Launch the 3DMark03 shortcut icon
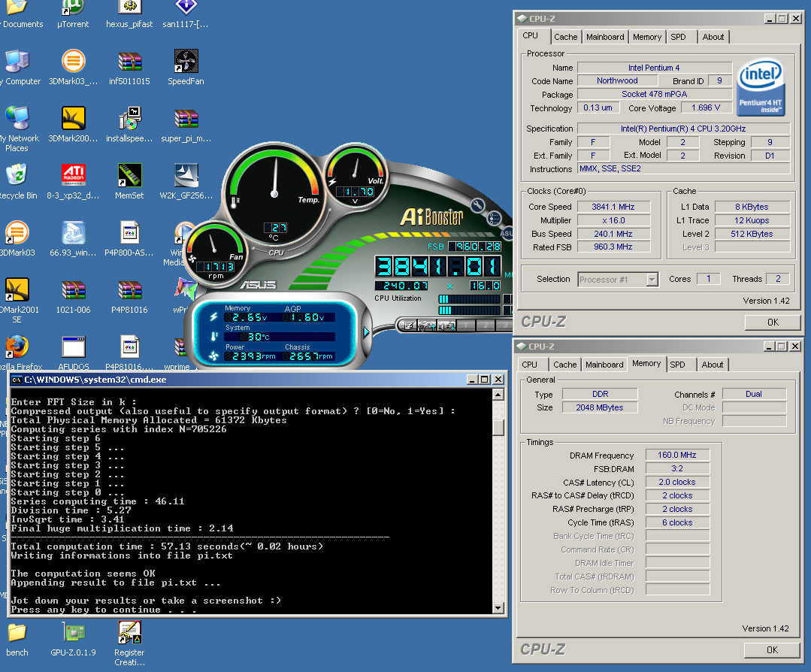This screenshot has height=672, width=811. pyautogui.click(x=17, y=238)
